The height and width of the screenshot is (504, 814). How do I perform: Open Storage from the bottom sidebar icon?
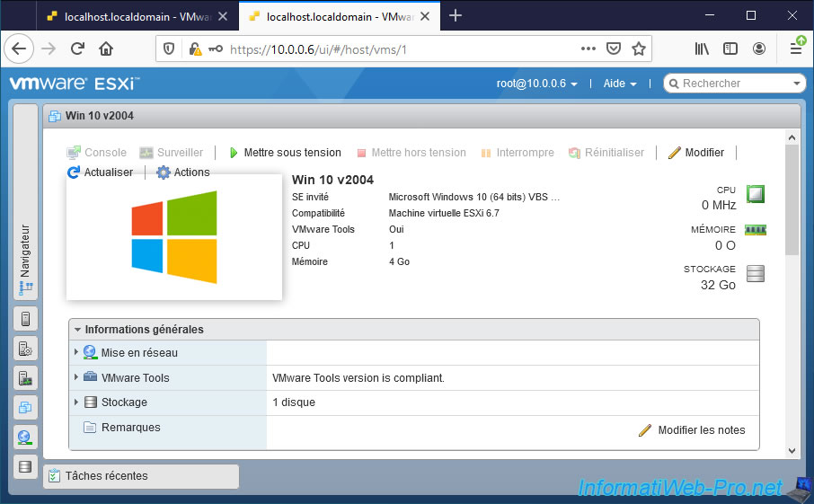point(25,467)
